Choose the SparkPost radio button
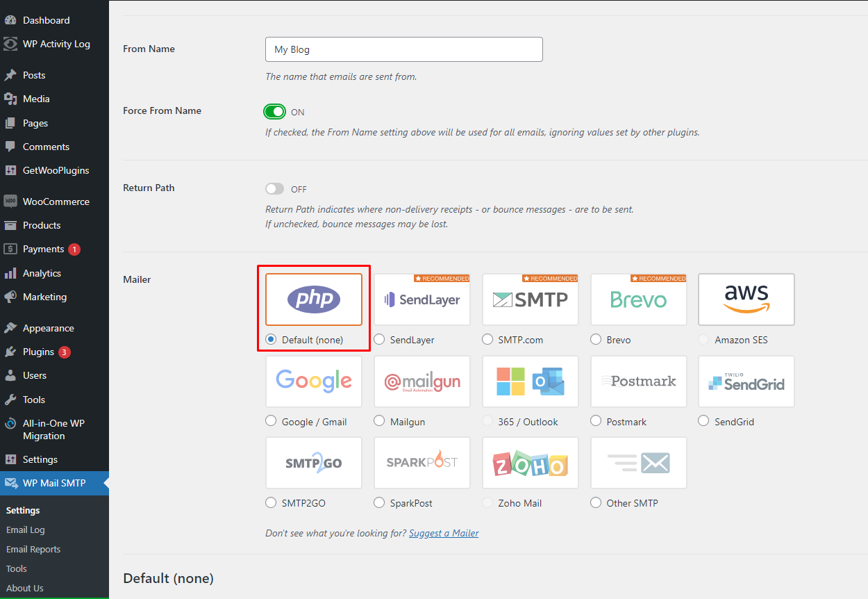Image resolution: width=868 pixels, height=599 pixels. [379, 502]
